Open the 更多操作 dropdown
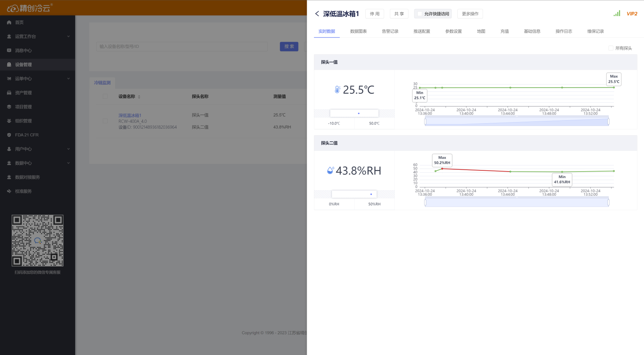The image size is (644, 355). point(470,14)
